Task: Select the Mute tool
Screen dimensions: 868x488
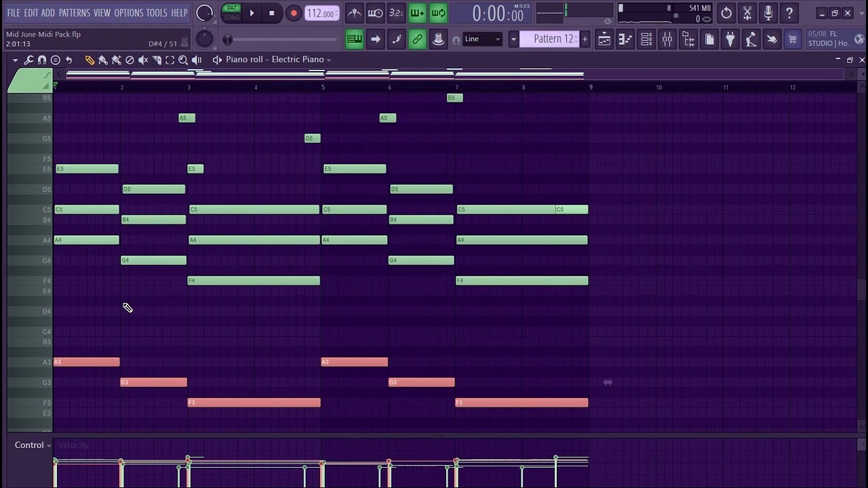Action: 143,60
